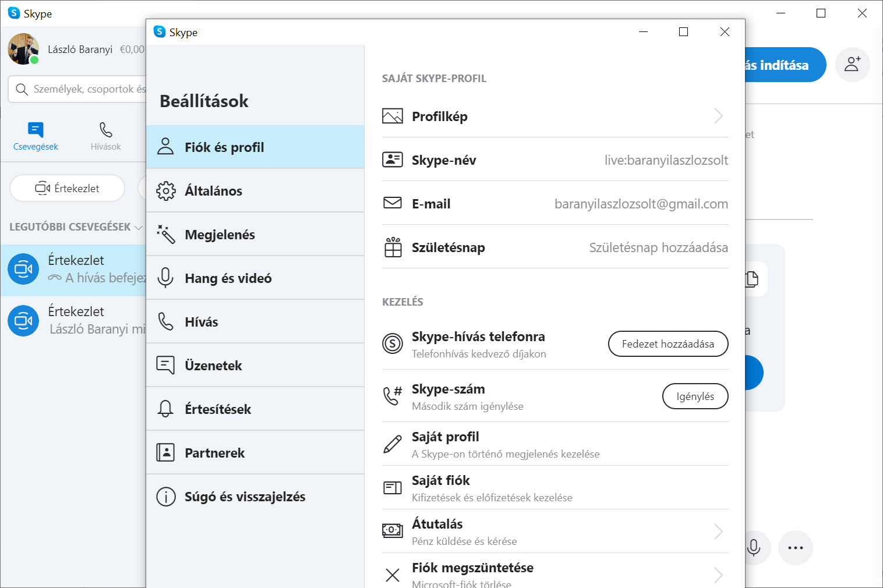This screenshot has height=588, width=883.
Task: Click the microphone icon in chat area
Action: click(x=754, y=547)
